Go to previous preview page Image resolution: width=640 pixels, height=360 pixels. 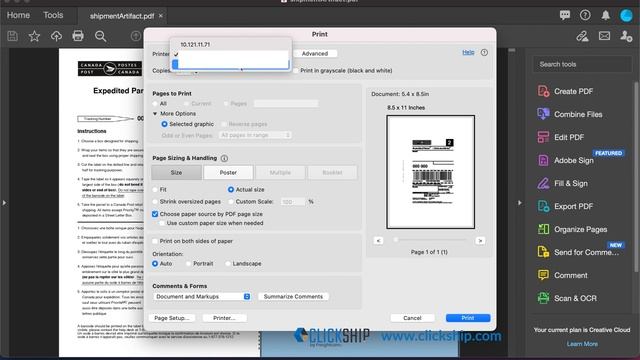point(378,241)
